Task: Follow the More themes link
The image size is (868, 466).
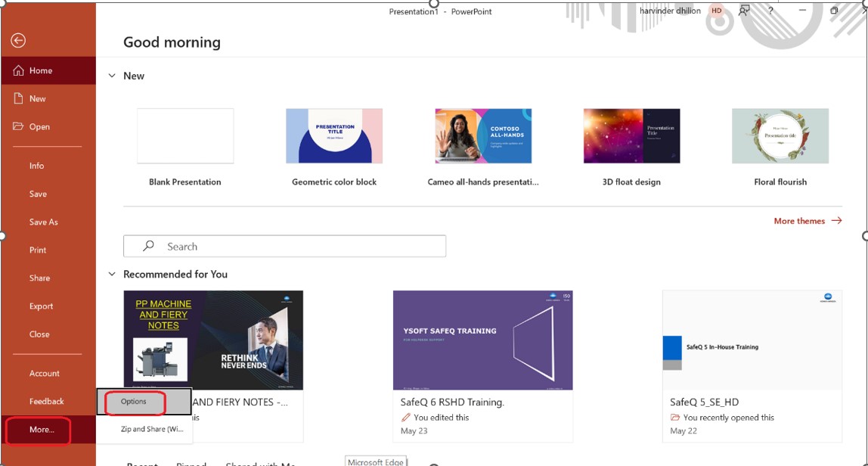Action: tap(806, 221)
